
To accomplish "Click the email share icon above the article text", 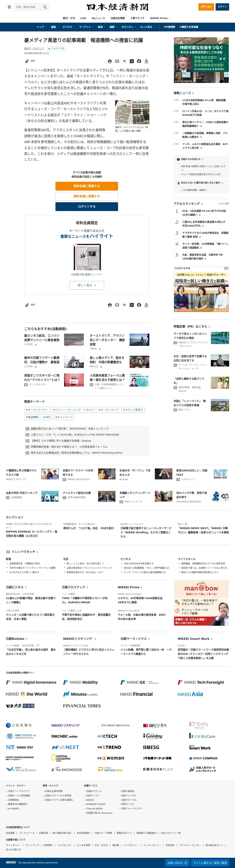I will (x=117, y=61).
